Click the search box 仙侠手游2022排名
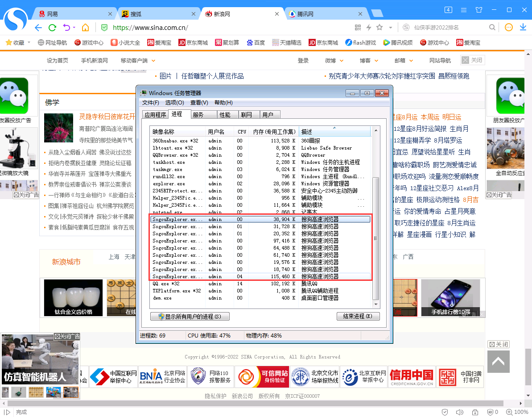 click(450, 28)
